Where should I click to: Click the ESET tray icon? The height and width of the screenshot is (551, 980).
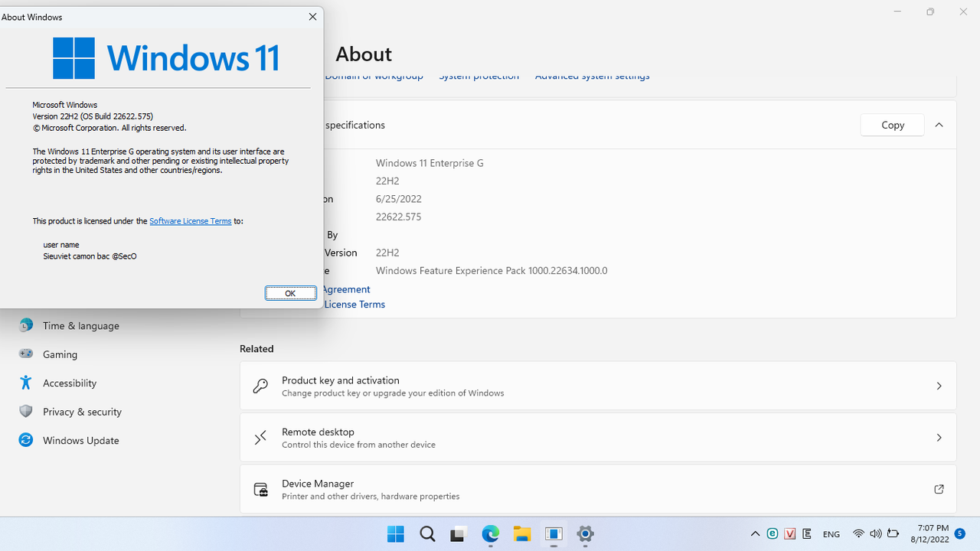tap(773, 534)
